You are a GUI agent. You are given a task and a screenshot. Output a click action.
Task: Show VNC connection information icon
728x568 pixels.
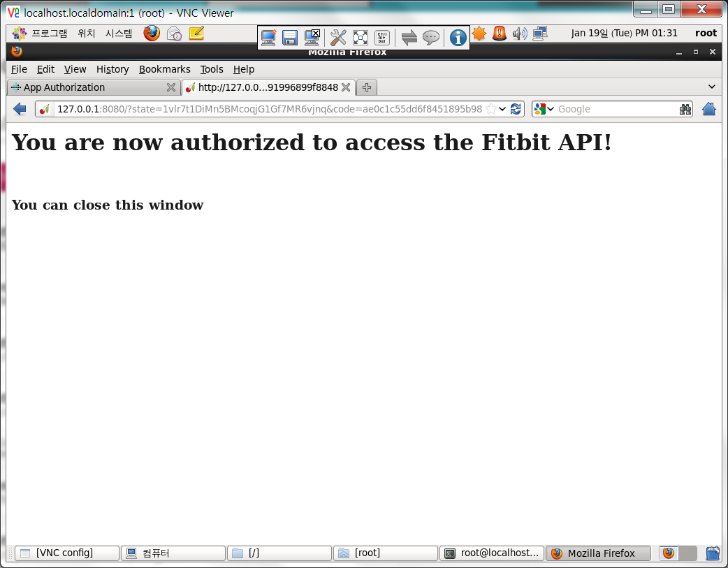[458, 38]
